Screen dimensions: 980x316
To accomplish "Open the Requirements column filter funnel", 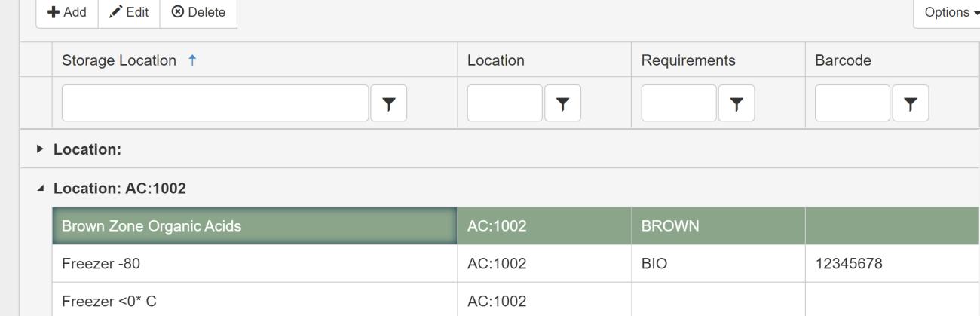I will (737, 103).
